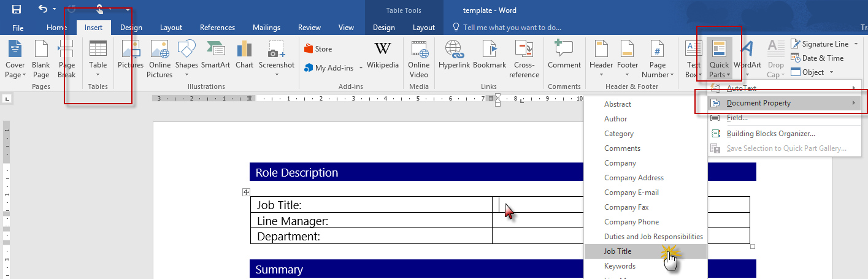Viewport: 868px width, 279px height.
Task: Click the Tell me search box
Action: (x=512, y=28)
